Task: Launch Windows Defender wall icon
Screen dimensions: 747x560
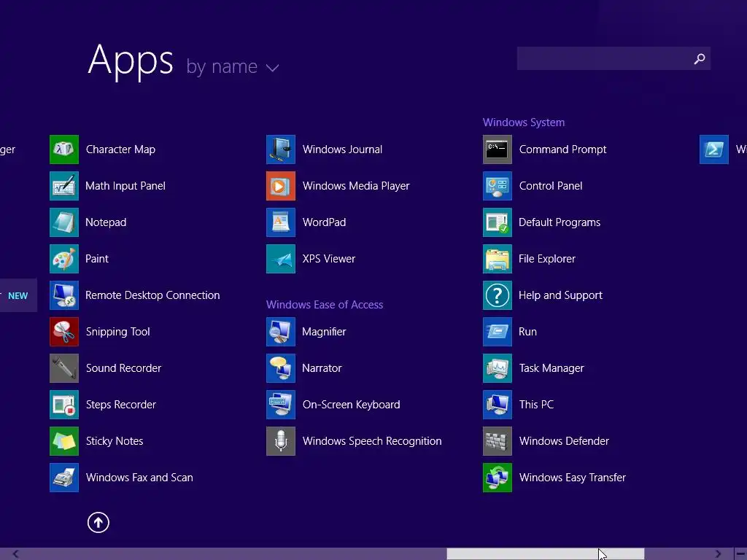Action: [x=498, y=441]
